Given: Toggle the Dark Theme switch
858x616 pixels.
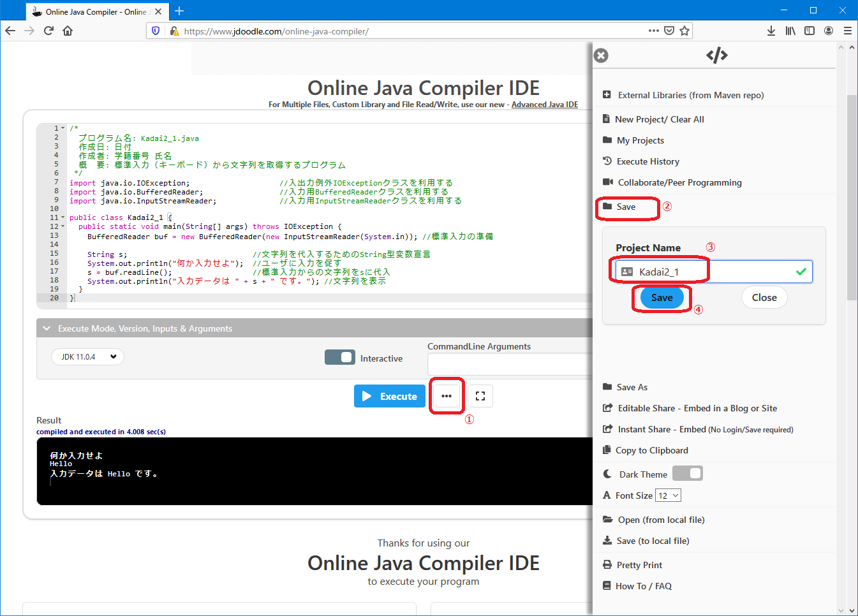Looking at the screenshot, I should [688, 473].
